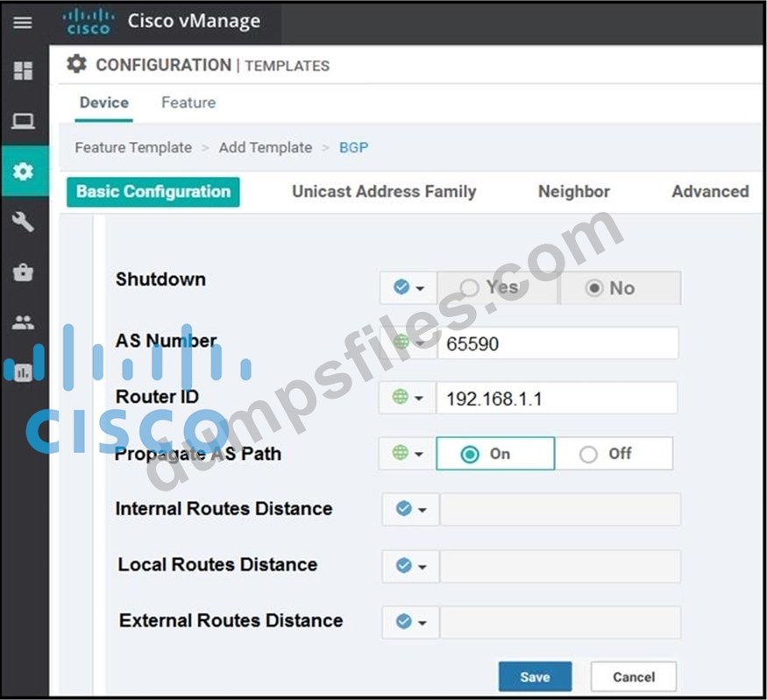Go to Feature Template breadcrumb link

(133, 147)
